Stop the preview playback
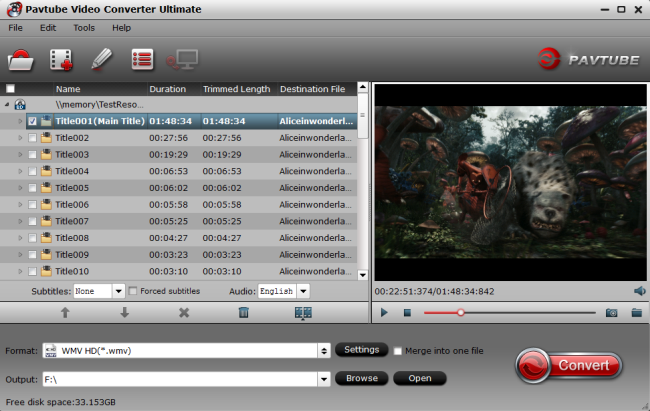650x411 pixels. pos(407,312)
